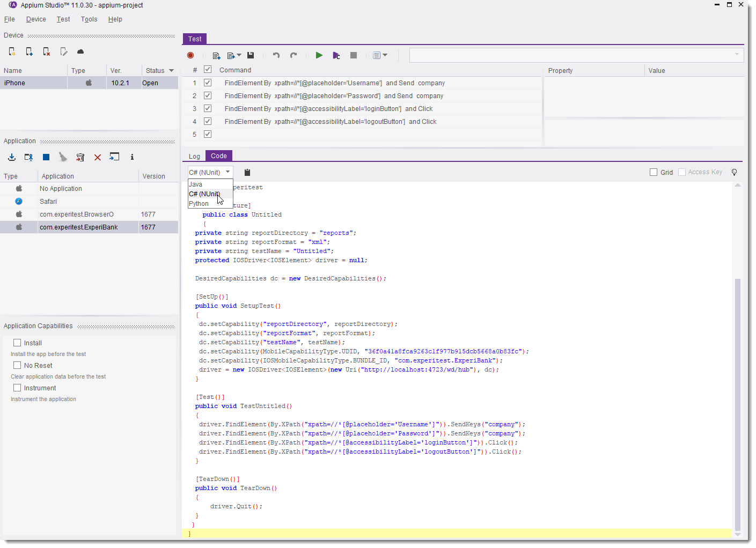Select the Code tab
This screenshot has width=756, height=548.
(219, 156)
